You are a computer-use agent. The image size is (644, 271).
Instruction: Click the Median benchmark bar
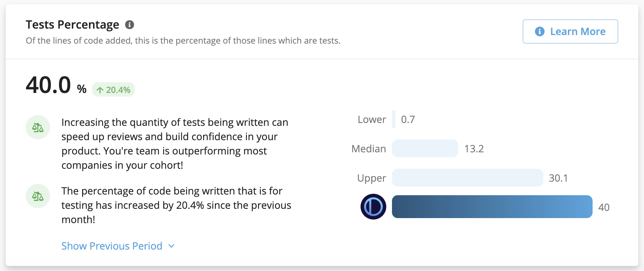pos(425,148)
